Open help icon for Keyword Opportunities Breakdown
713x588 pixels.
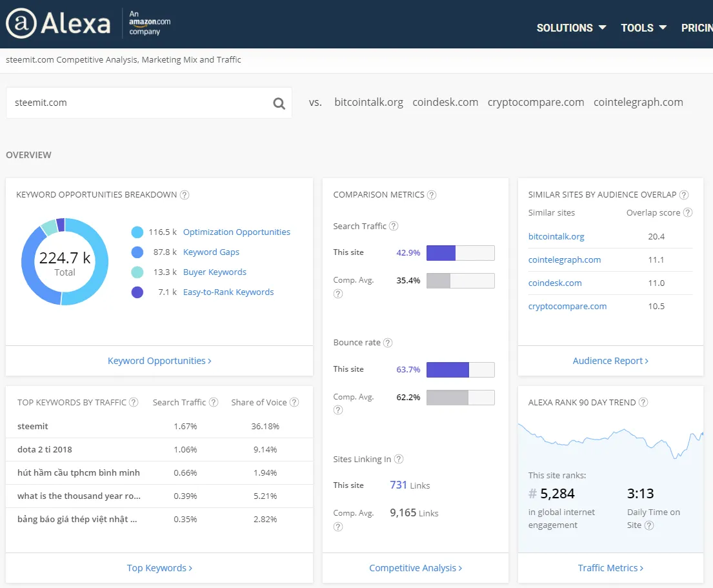point(184,195)
